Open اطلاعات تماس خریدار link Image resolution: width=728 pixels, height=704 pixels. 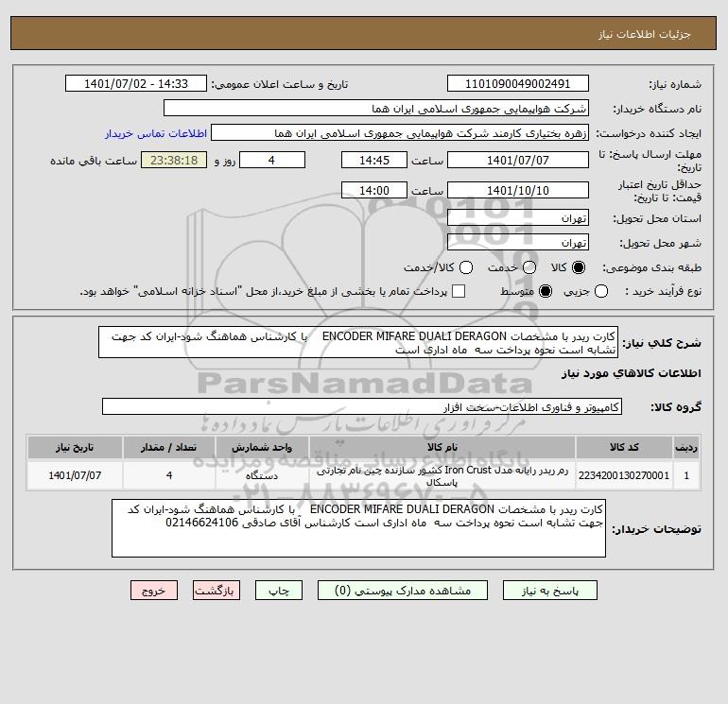click(x=156, y=133)
